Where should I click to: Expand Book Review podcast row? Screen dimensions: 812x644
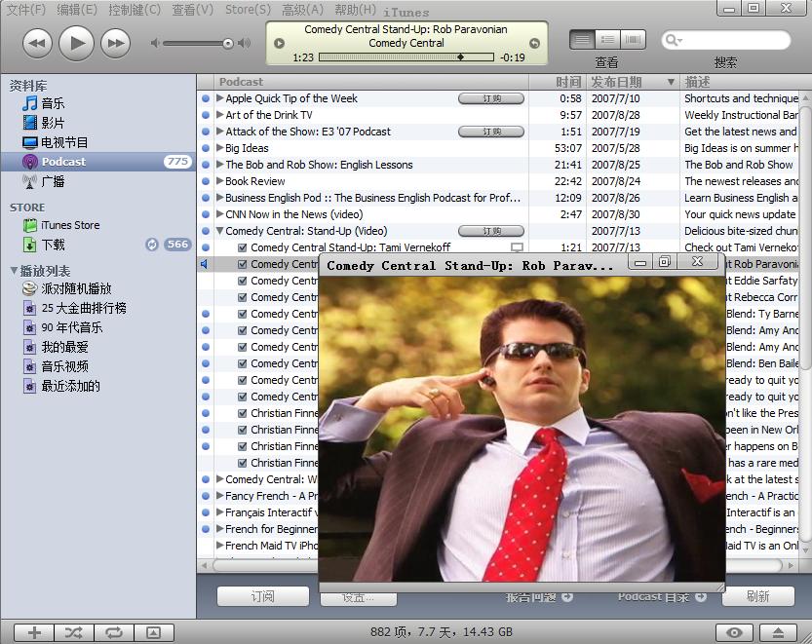(x=220, y=180)
